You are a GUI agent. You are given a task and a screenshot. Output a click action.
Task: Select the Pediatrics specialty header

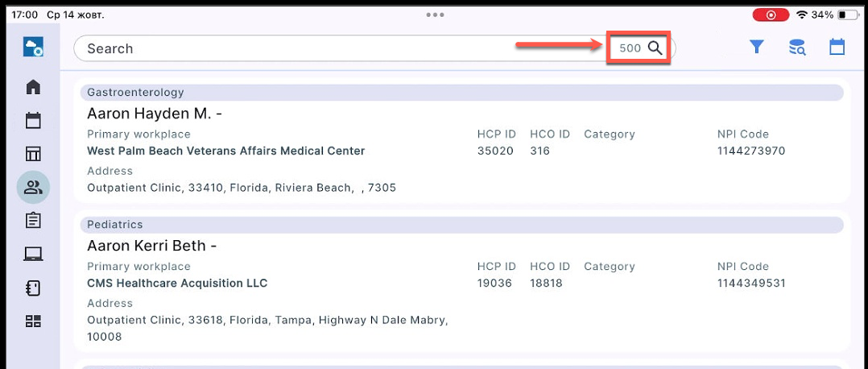[x=461, y=225]
